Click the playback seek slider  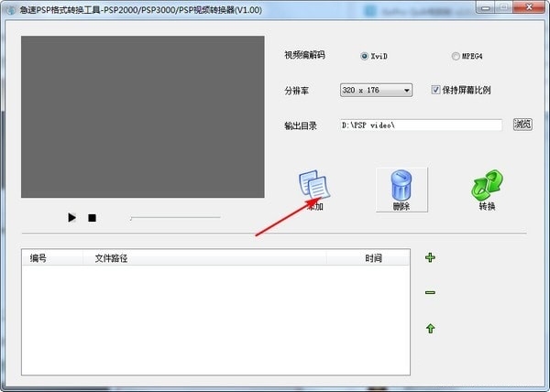pos(175,218)
